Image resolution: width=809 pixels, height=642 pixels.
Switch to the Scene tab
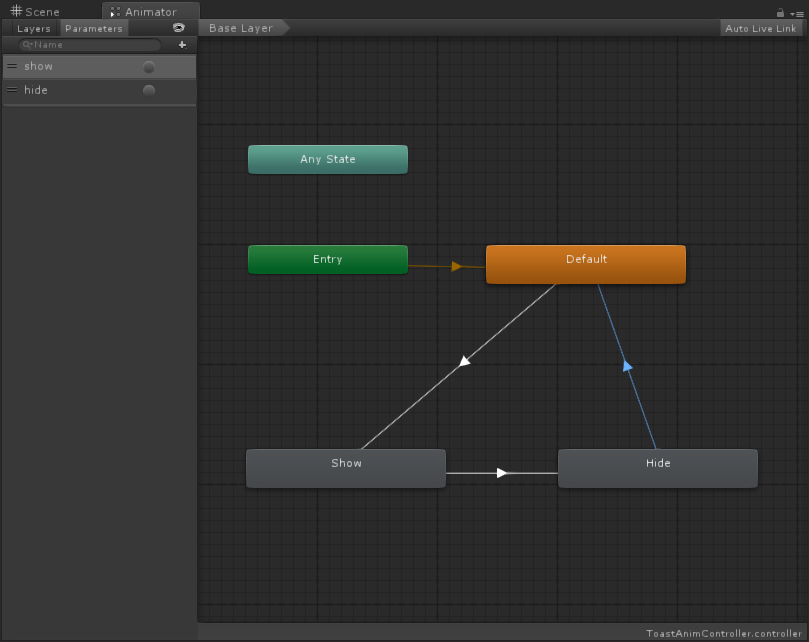click(x=35, y=11)
